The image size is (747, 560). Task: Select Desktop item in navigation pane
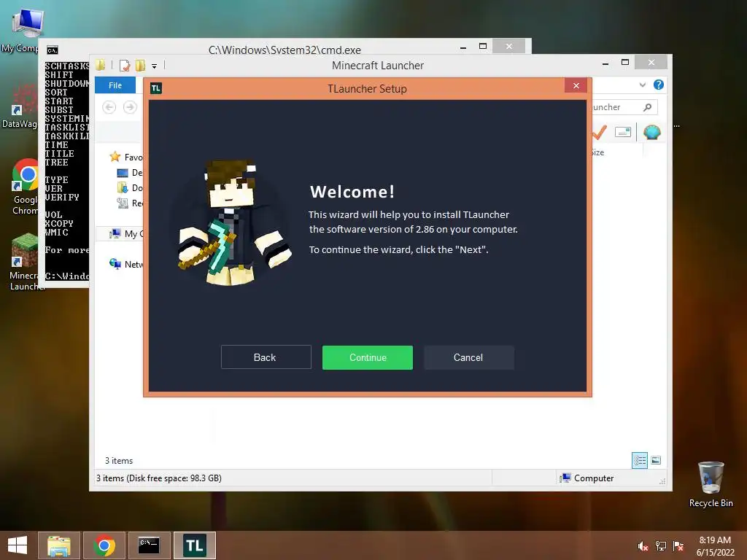[x=130, y=172]
